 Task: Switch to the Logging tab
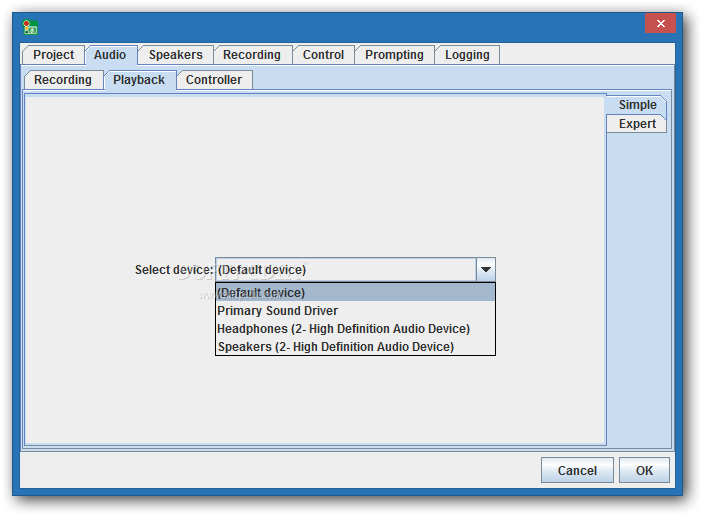coord(467,55)
